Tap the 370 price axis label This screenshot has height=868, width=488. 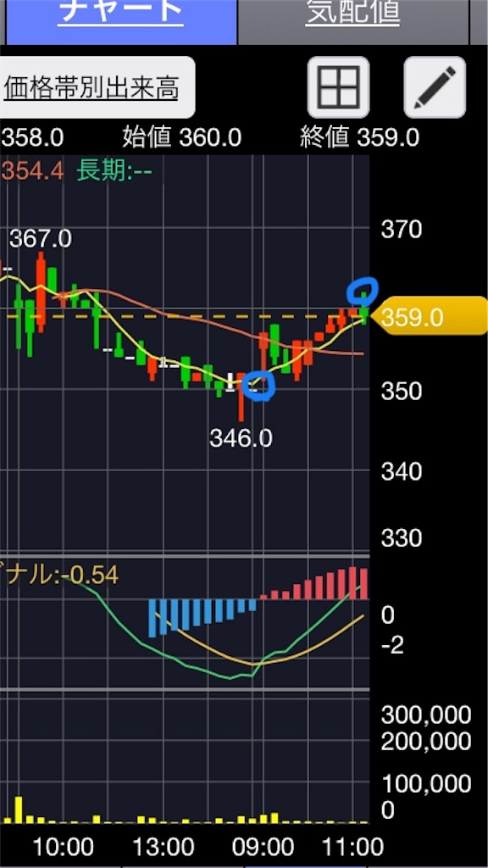click(x=402, y=229)
